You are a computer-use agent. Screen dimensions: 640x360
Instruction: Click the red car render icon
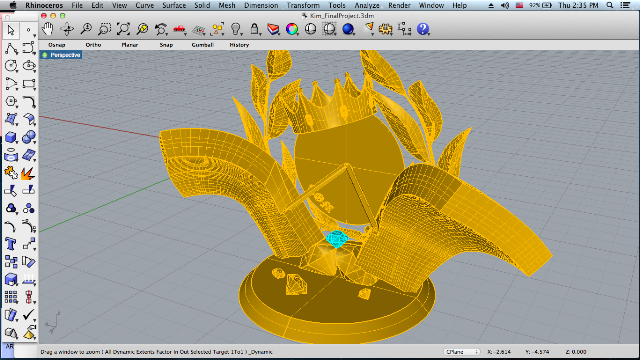pos(180,29)
